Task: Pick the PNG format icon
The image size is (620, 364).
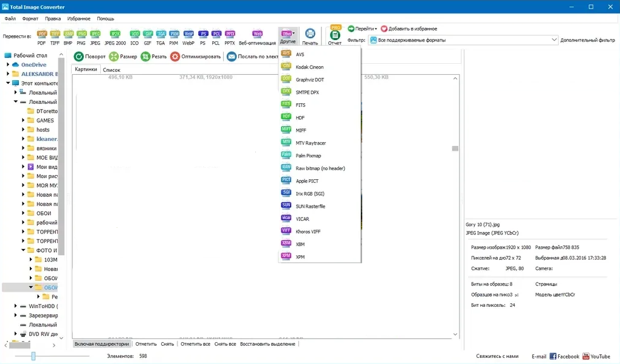Action: [x=81, y=37]
